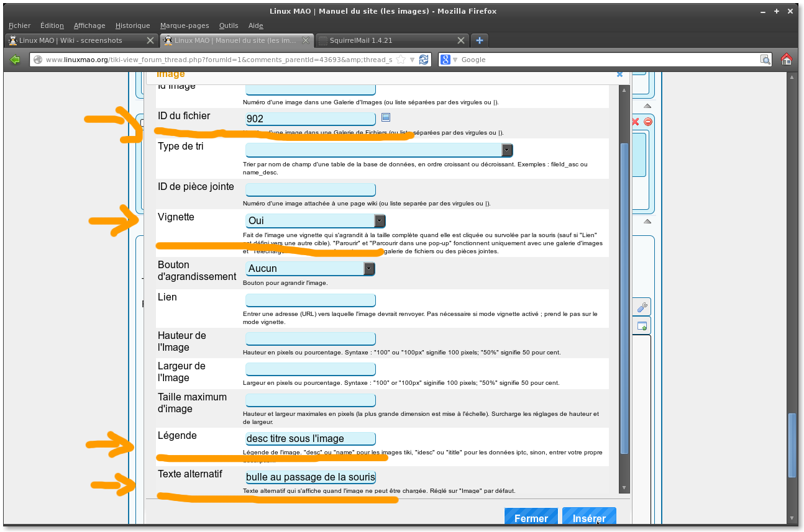Image resolution: width=804 pixels, height=532 pixels.
Task: Close the image dialog with blue X
Action: [x=619, y=74]
